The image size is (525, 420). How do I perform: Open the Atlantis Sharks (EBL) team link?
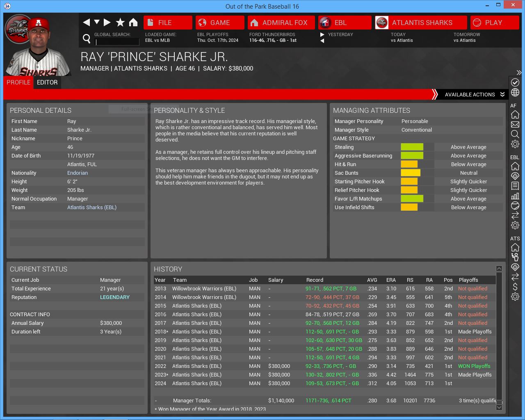click(x=92, y=208)
